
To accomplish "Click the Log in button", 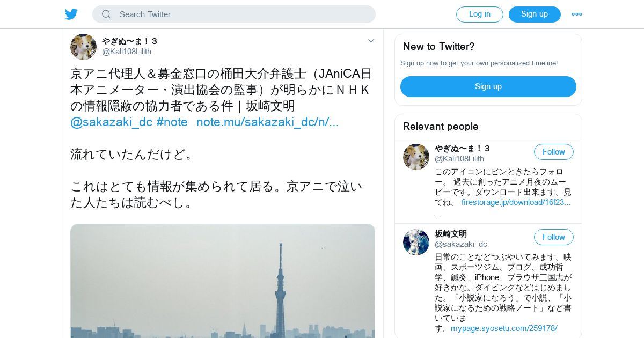I will coord(480,14).
